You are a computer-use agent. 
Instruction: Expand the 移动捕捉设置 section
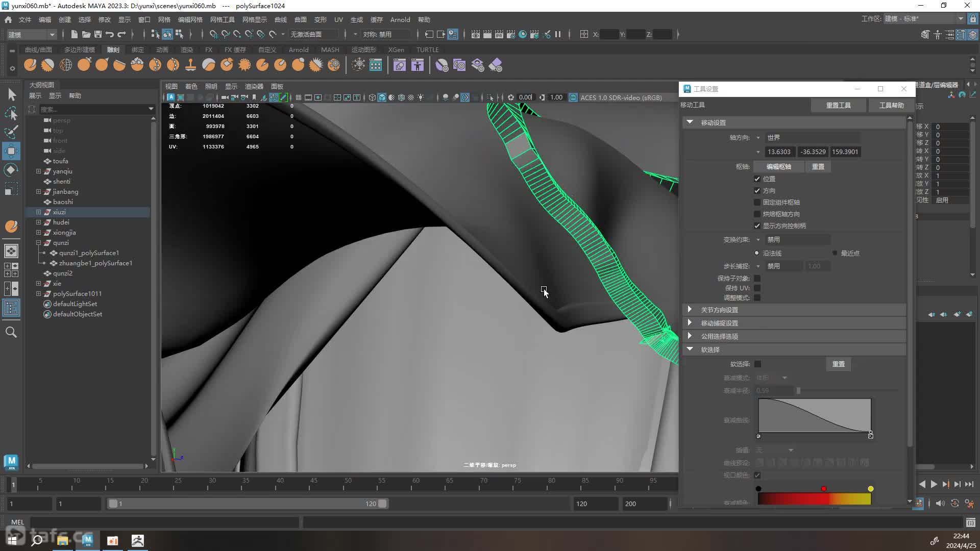click(x=690, y=323)
